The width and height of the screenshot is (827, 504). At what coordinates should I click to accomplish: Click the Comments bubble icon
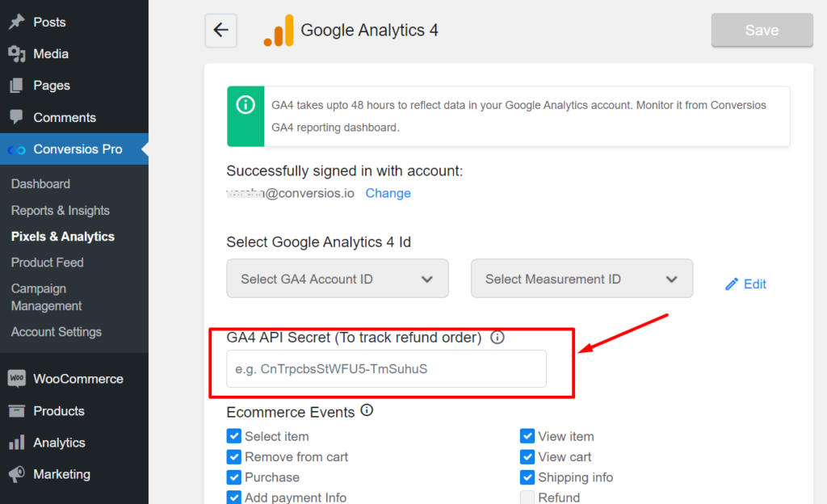(17, 117)
